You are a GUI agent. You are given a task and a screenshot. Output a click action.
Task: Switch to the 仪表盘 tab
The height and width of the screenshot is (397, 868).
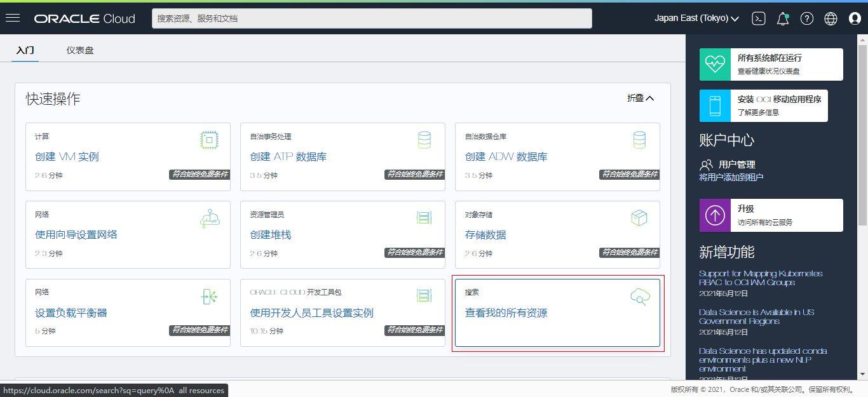[x=80, y=50]
